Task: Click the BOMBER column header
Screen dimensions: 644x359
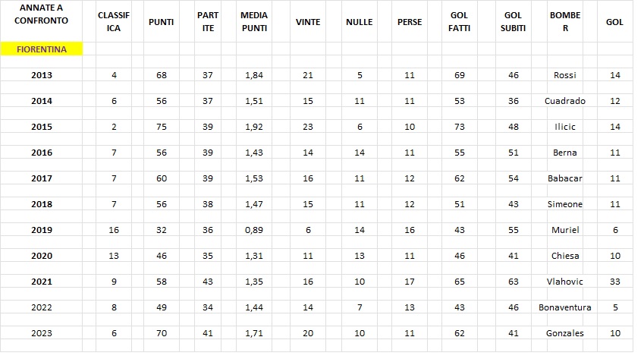Action: [565, 21]
